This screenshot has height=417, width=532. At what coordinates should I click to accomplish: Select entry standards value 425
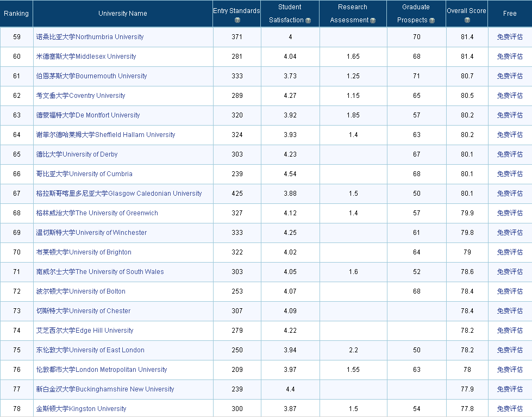[x=237, y=194]
